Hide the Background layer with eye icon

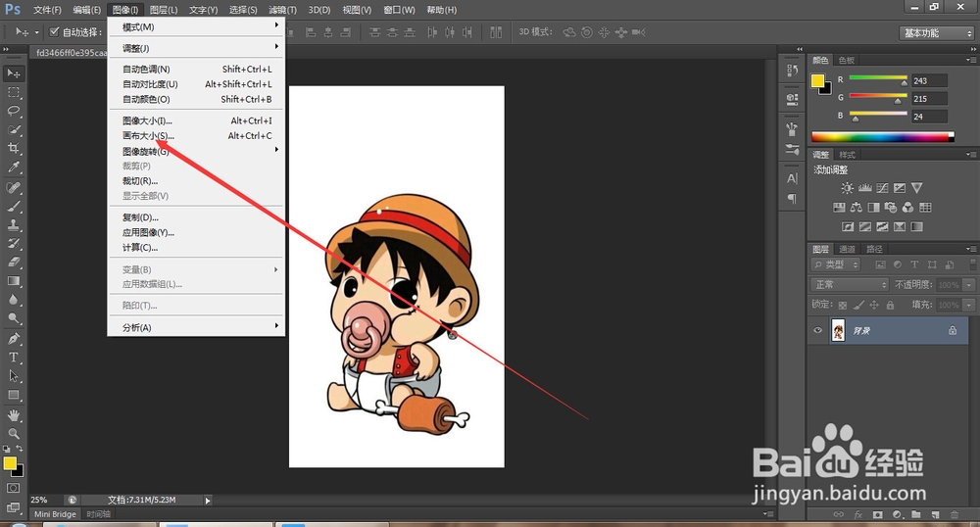tap(817, 330)
